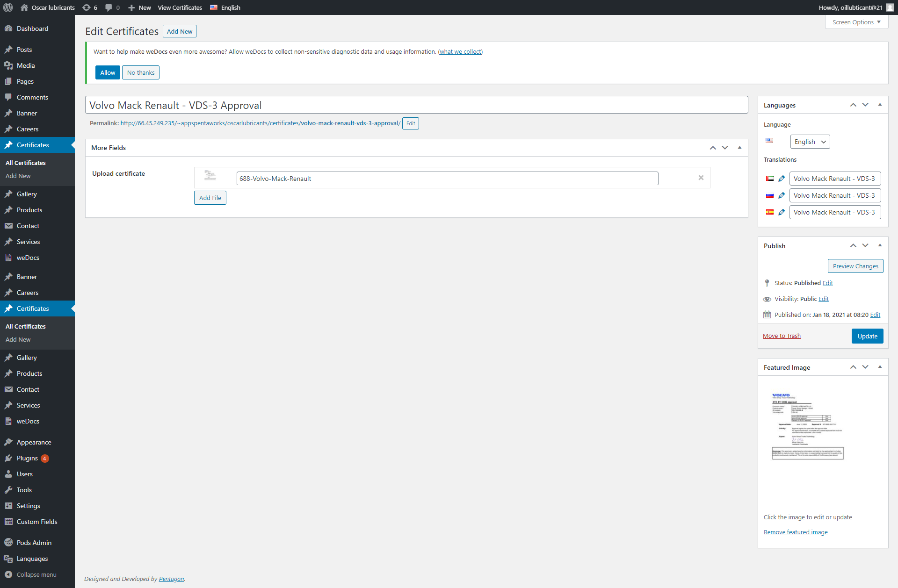Click View Certificates in admin bar

180,7
